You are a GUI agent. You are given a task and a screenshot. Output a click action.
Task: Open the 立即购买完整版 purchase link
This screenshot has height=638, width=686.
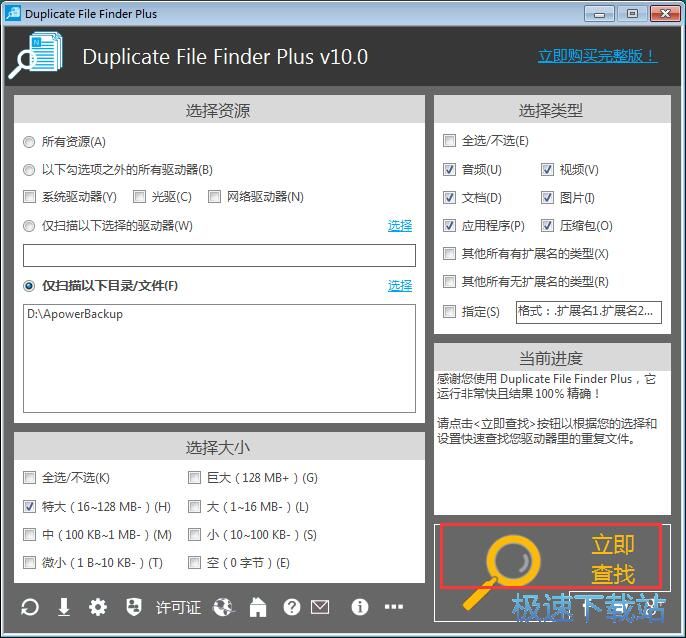(x=597, y=56)
